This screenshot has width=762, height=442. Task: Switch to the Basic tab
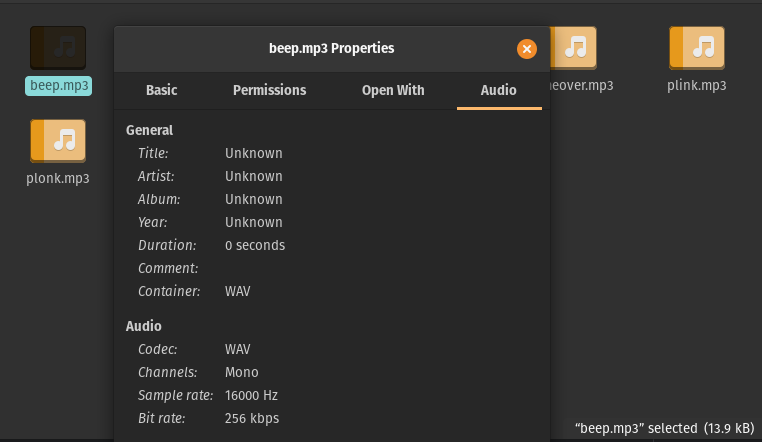point(161,90)
